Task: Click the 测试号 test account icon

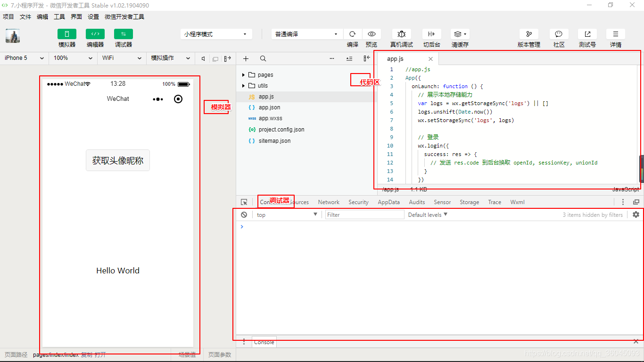Action: click(x=587, y=34)
